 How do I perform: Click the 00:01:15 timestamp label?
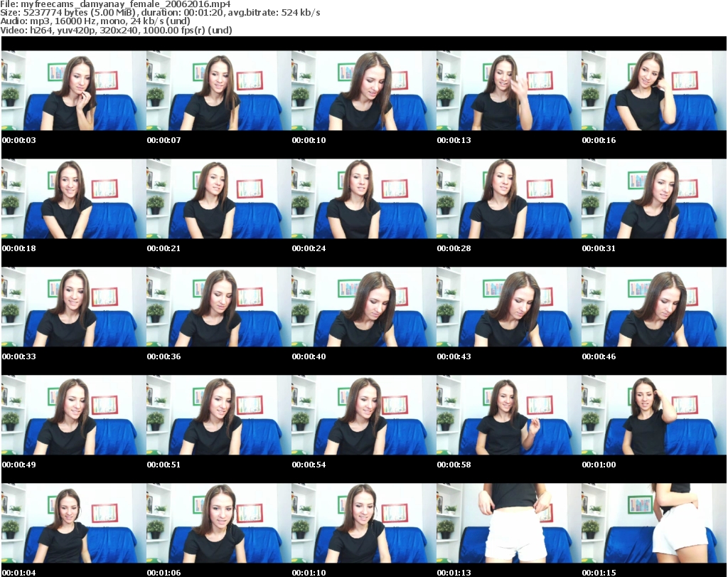(x=599, y=573)
